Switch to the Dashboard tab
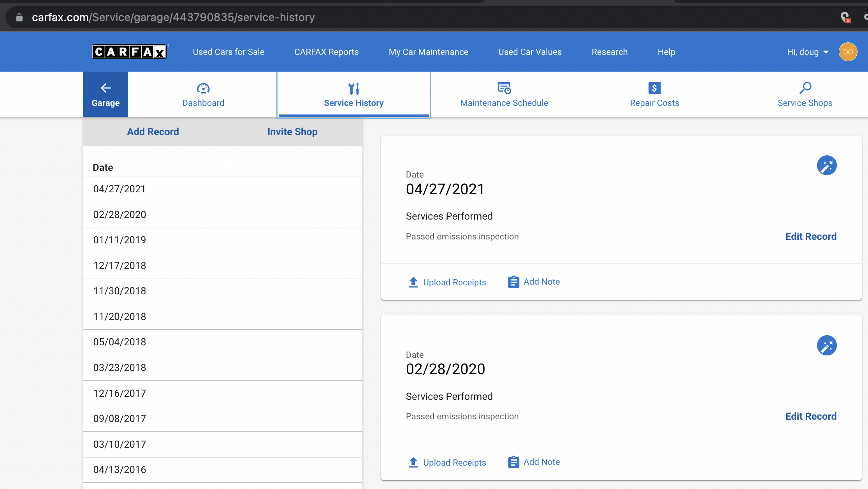Screen dimensions: 868x489 [x=203, y=94]
